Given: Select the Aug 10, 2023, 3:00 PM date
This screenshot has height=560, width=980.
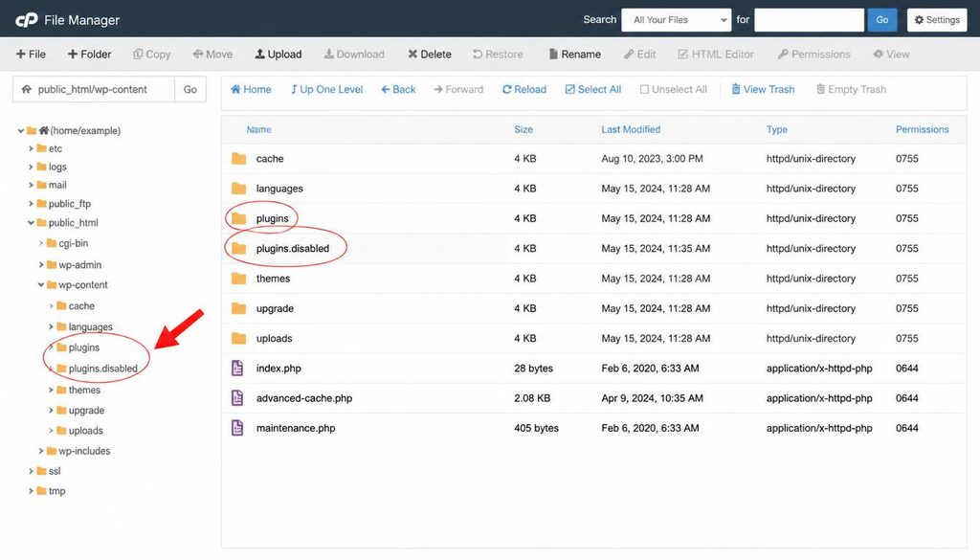Looking at the screenshot, I should point(652,159).
